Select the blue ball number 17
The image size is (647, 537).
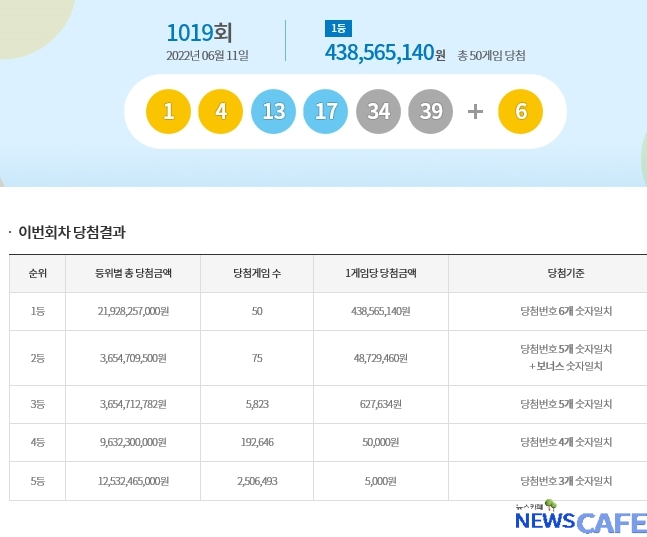pos(326,111)
